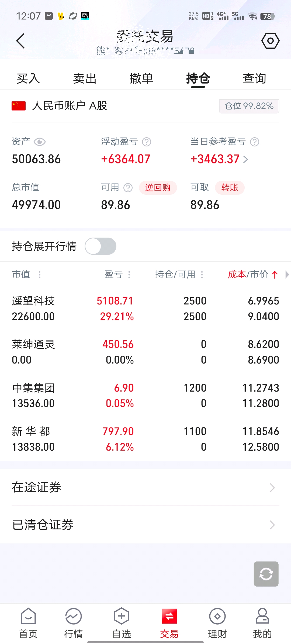Screen dimensions: 291x644
Task: Select the 遥望科技 holding row
Action: click(x=145, y=309)
